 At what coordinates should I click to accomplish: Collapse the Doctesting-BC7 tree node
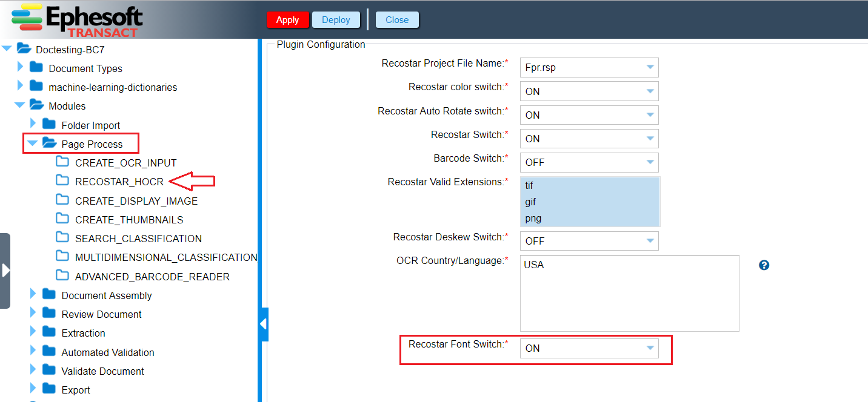[7, 49]
